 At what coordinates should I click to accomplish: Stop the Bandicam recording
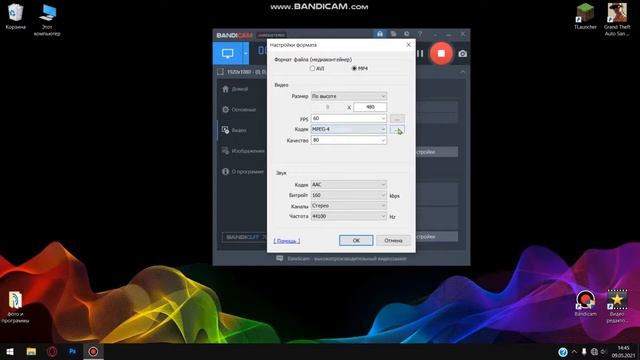(441, 53)
